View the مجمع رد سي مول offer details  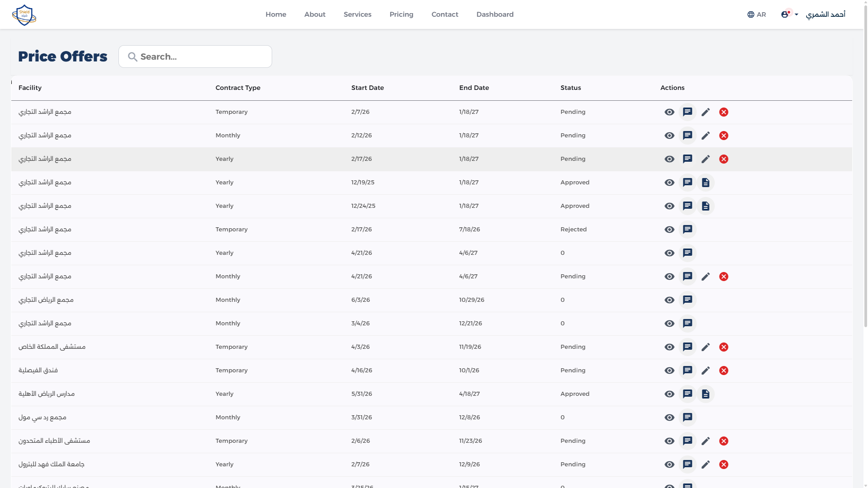pos(669,417)
